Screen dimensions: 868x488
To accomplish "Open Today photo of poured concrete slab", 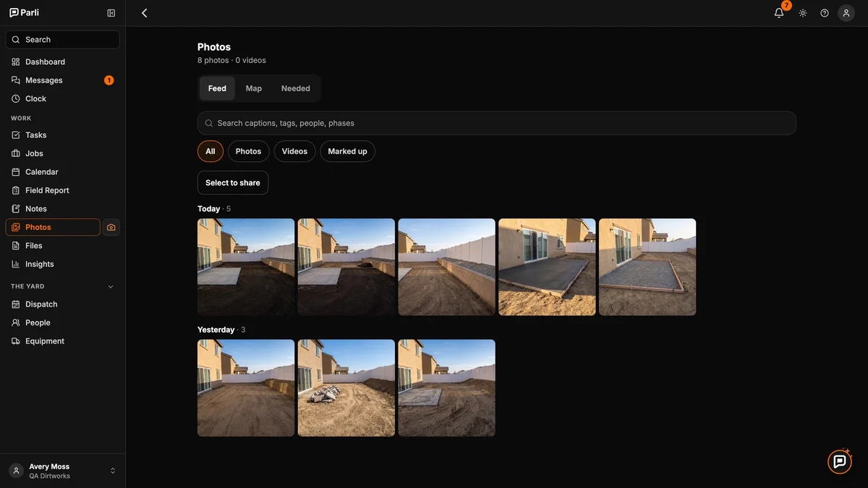I will [x=548, y=267].
